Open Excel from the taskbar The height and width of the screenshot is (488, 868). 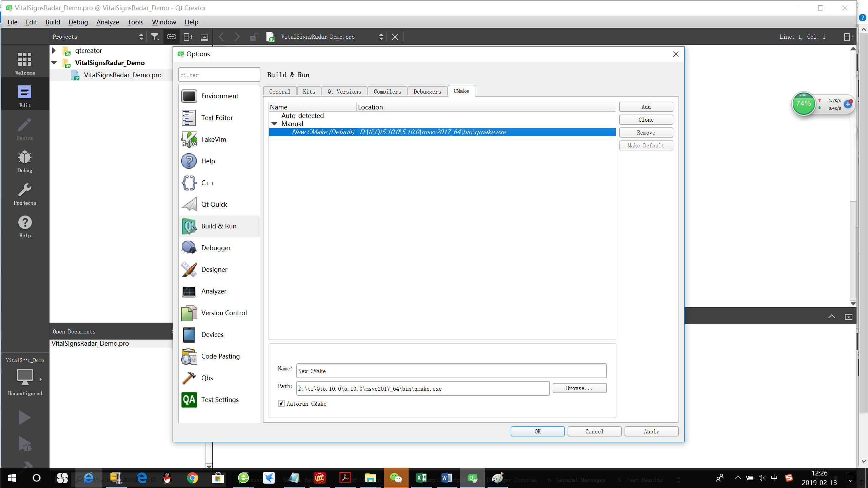(x=421, y=478)
